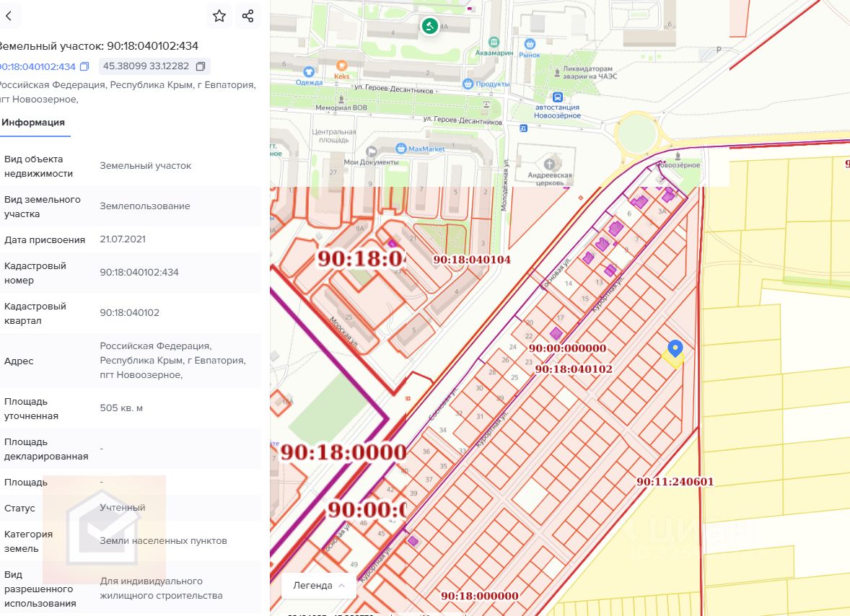Click cadastral quarter label 90:18:040104
The height and width of the screenshot is (616, 850).
click(x=472, y=260)
